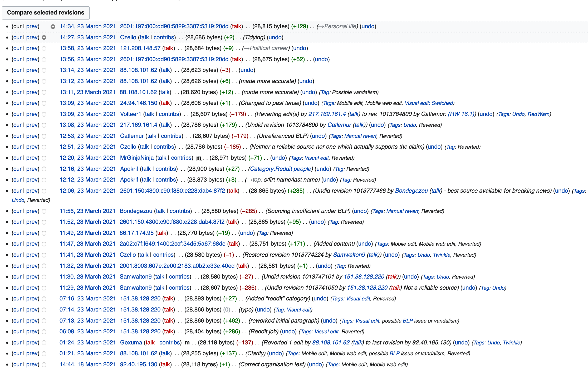The height and width of the screenshot is (370, 588).
Task: Open Apokrif's talk page on the 12:16 row
Action: 146,169
